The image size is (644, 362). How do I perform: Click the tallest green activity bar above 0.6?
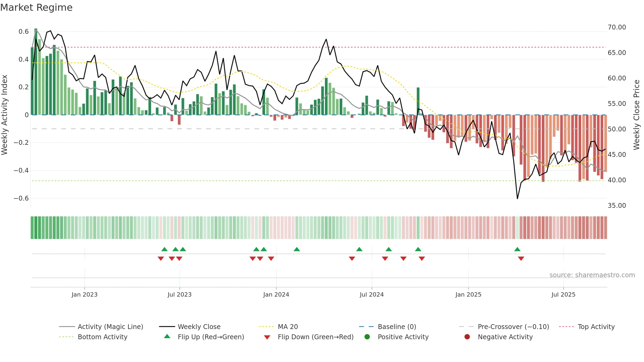click(36, 71)
